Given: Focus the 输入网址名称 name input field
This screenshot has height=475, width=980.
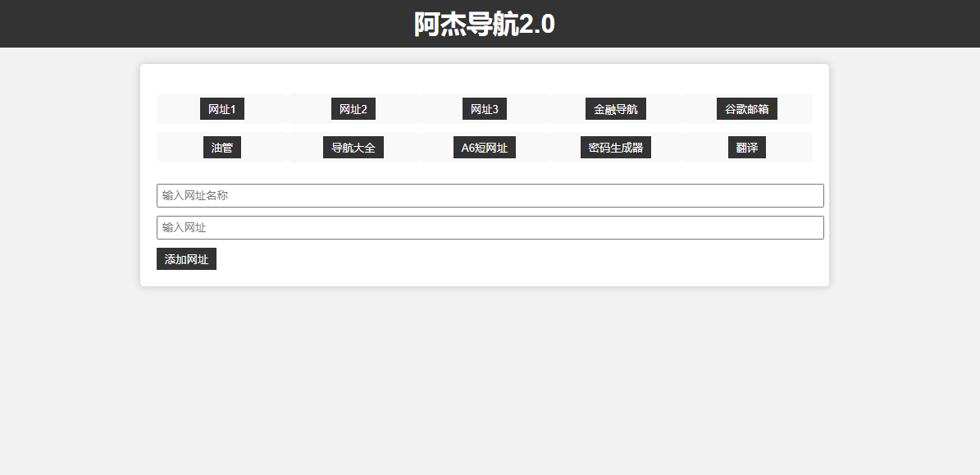Looking at the screenshot, I should pyautogui.click(x=490, y=195).
